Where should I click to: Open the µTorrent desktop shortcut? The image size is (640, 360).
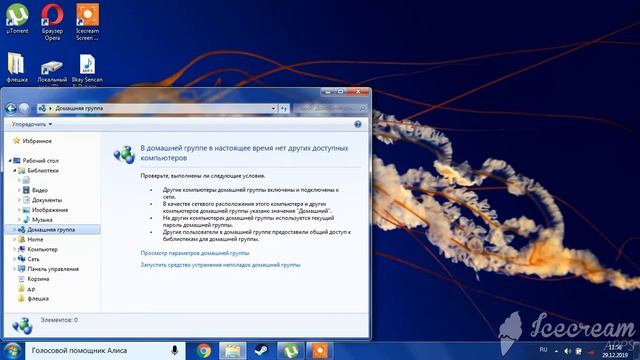click(17, 18)
